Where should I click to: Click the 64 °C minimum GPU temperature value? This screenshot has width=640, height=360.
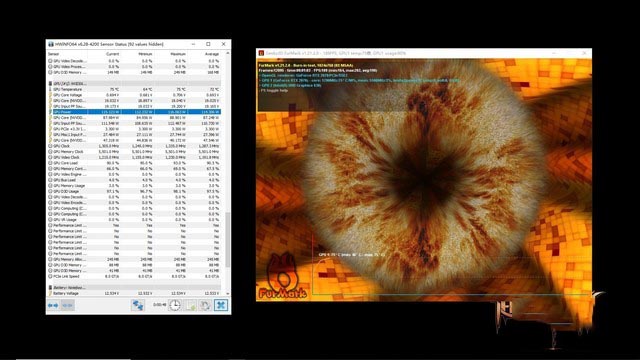click(147, 89)
